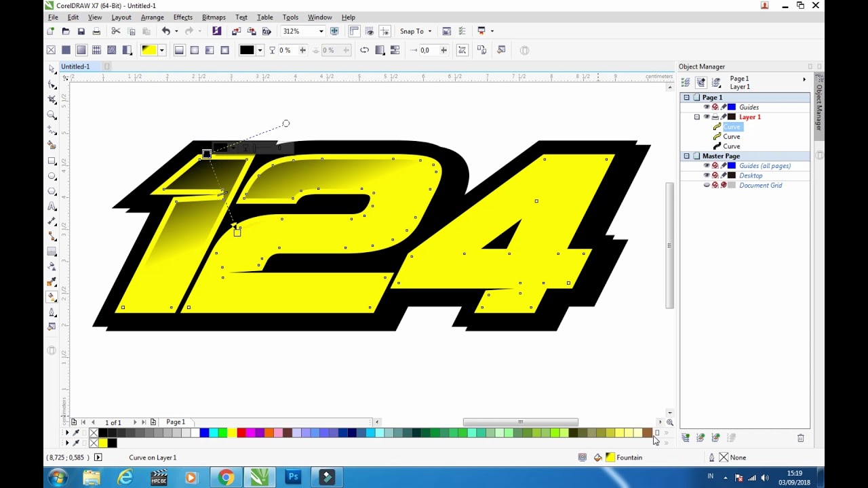Pick the red swatch in color palette

[x=241, y=433]
